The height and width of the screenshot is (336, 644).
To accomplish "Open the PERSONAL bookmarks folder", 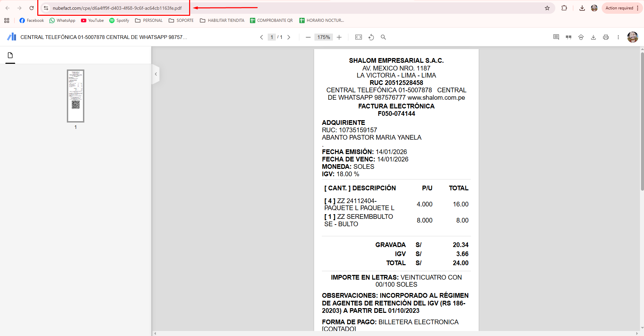I will pos(149,20).
